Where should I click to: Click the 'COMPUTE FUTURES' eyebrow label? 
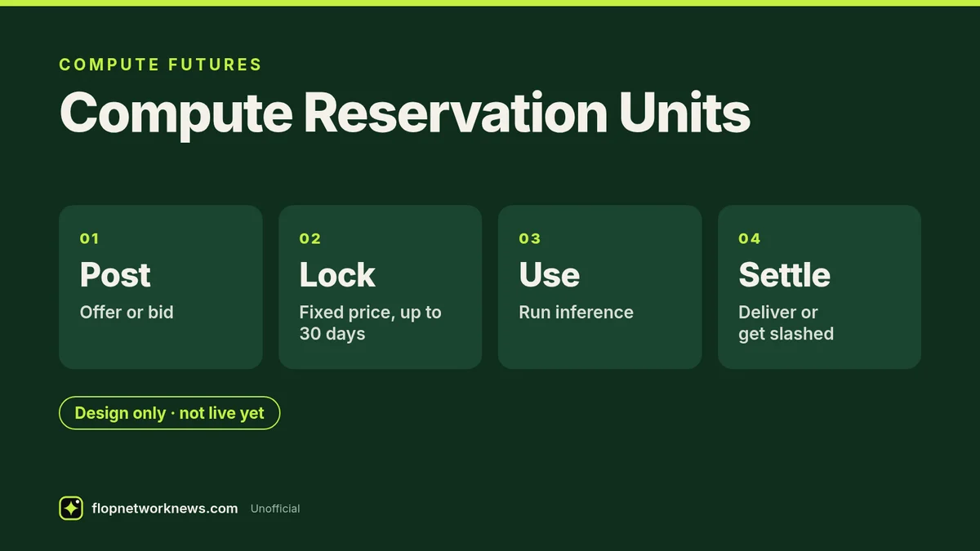[161, 64]
